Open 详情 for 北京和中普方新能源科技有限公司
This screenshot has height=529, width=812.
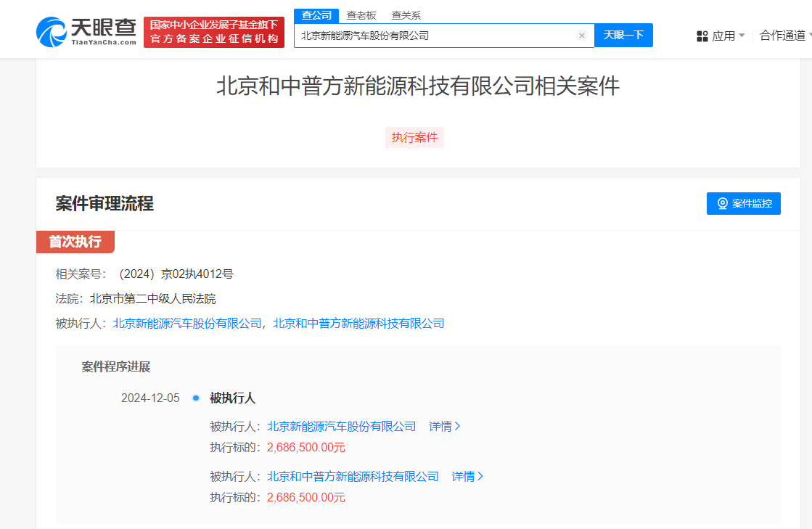point(467,476)
